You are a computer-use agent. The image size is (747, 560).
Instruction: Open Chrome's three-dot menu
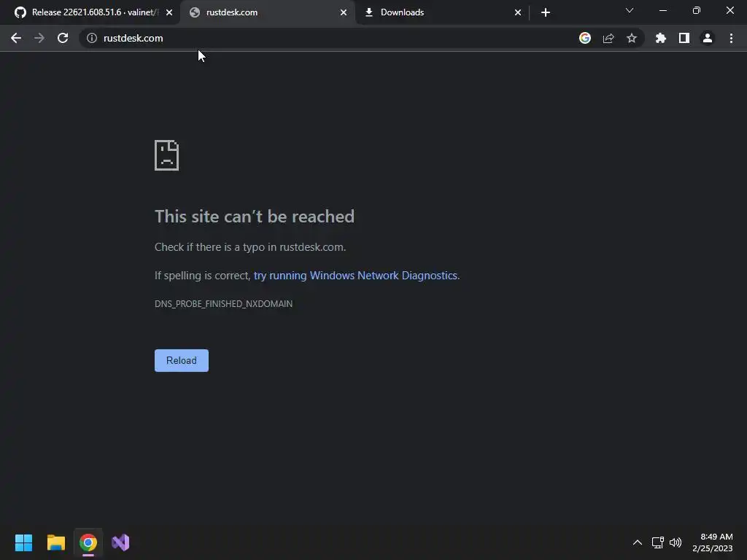[731, 38]
